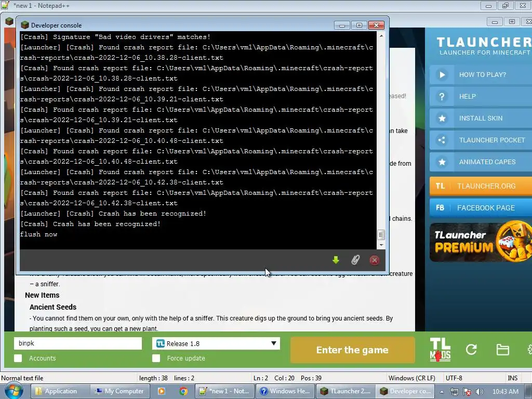Open the FACEBOOK PAGE link button
The width and height of the screenshot is (532, 399).
(481, 208)
